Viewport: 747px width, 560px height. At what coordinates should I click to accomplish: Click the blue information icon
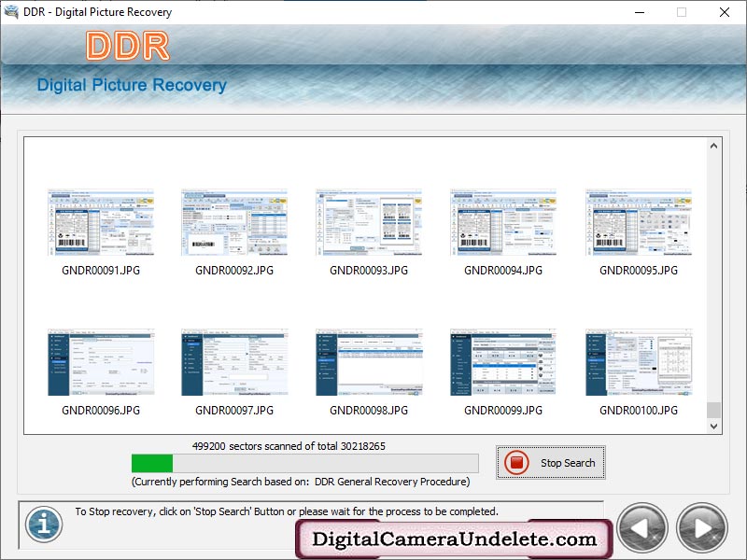click(x=44, y=525)
